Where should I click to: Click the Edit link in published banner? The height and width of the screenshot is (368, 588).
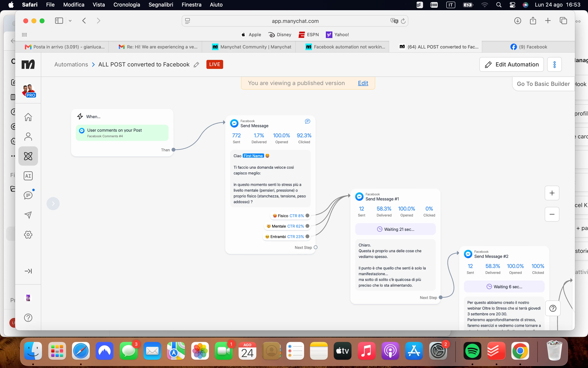363,83
